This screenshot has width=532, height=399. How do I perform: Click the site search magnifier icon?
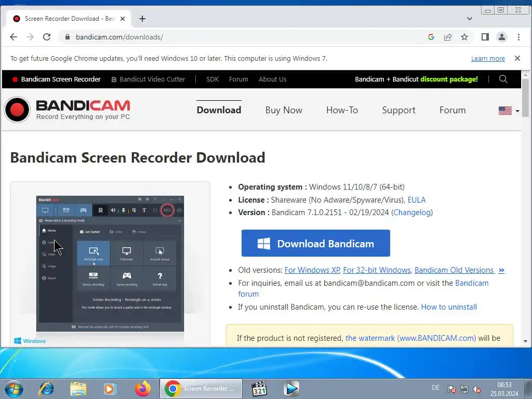(503, 79)
